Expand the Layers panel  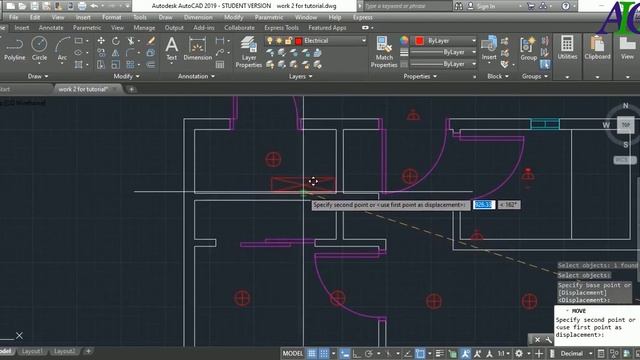click(301, 76)
